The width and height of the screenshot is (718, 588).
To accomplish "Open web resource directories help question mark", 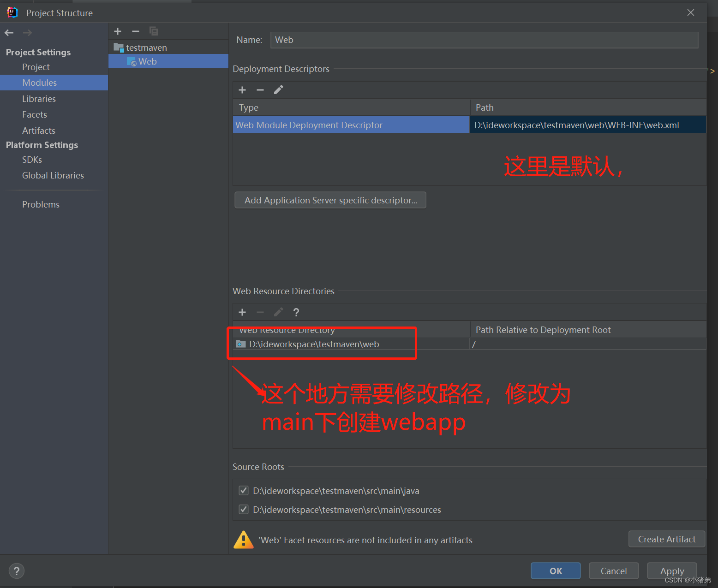I will tap(296, 312).
